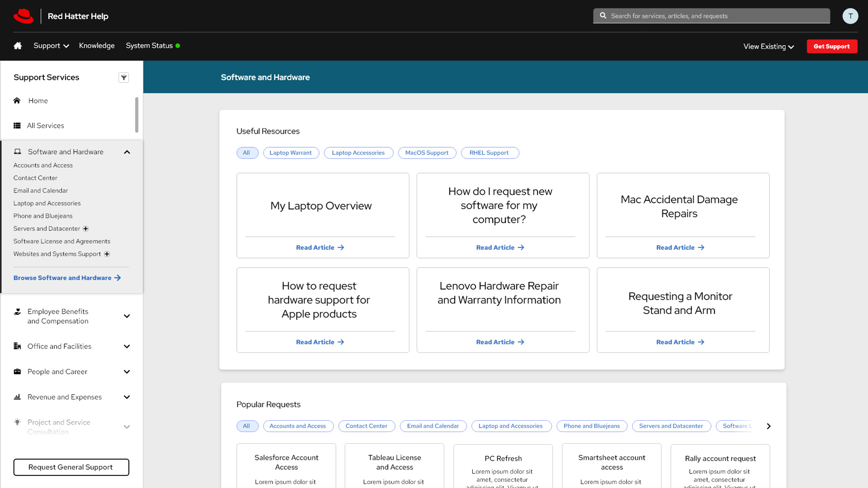
Task: Open the Tableau License and Access card
Action: coord(395,465)
